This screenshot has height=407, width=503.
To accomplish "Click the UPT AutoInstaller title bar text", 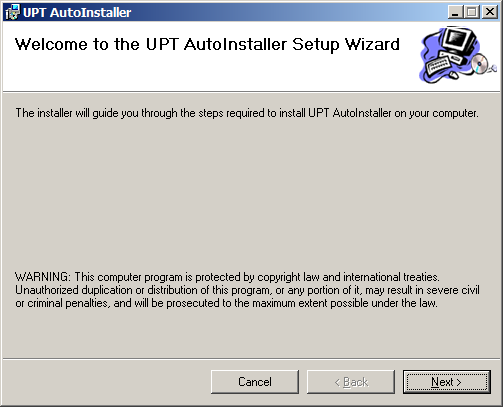I will 77,12.
